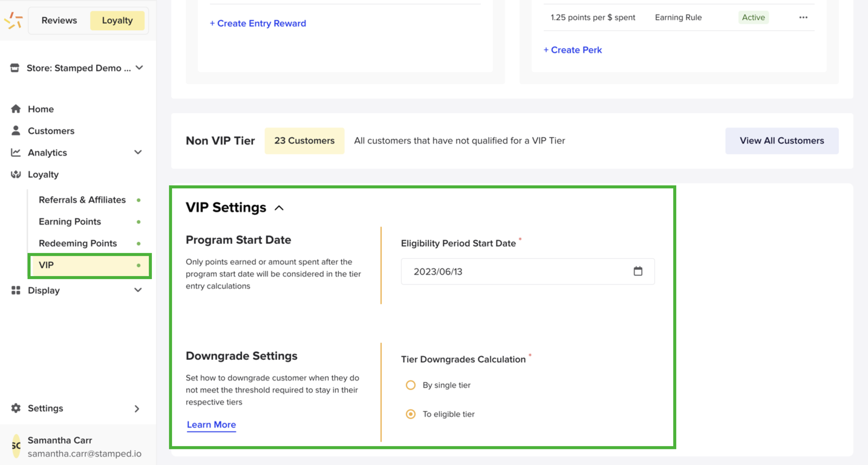Expand the Analytics menu chevron

pyautogui.click(x=138, y=152)
